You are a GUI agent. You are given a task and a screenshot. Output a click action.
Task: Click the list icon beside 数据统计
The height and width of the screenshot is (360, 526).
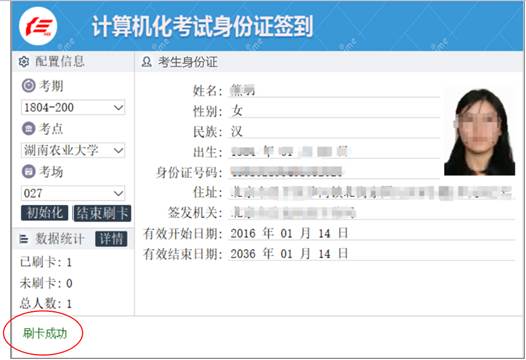click(x=24, y=239)
